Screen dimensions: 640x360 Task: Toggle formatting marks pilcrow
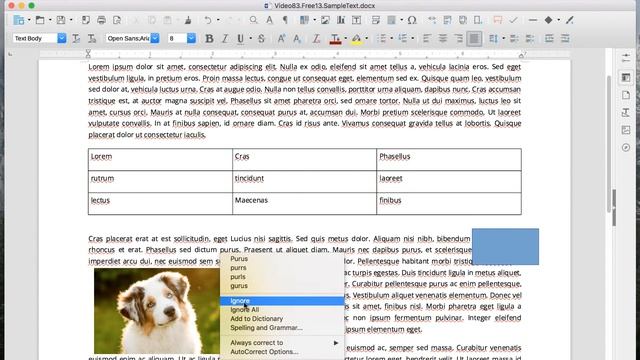[x=285, y=20]
